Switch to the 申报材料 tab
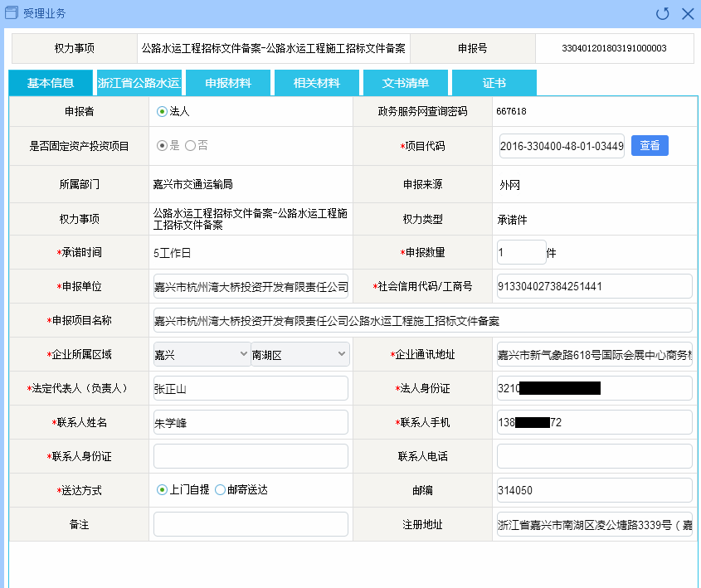Viewport: 701px width, 588px height. coord(228,83)
